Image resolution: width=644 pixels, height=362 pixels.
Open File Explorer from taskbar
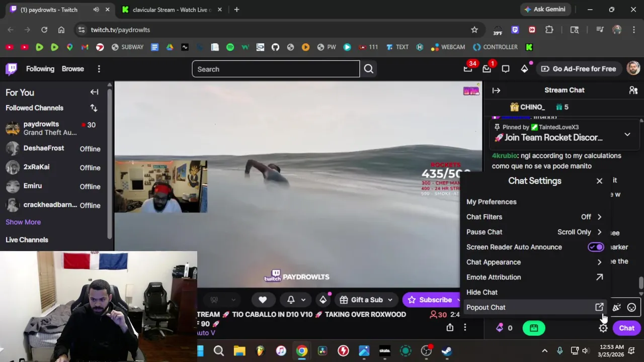[x=239, y=351]
